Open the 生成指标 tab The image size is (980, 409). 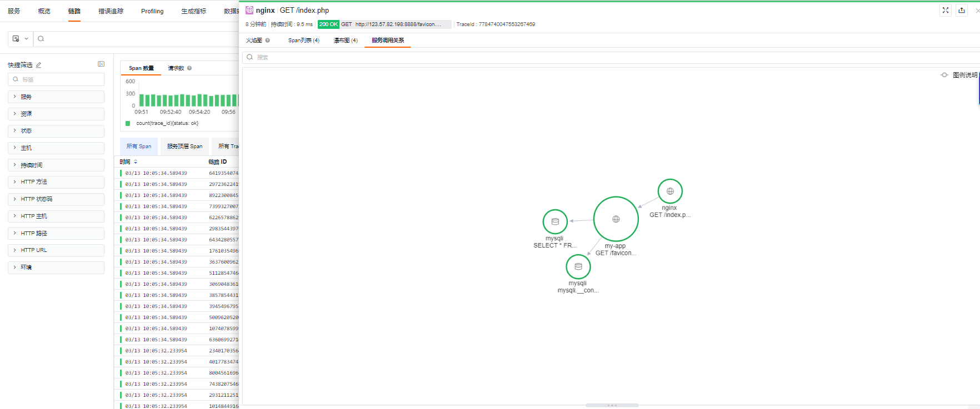coord(194,11)
